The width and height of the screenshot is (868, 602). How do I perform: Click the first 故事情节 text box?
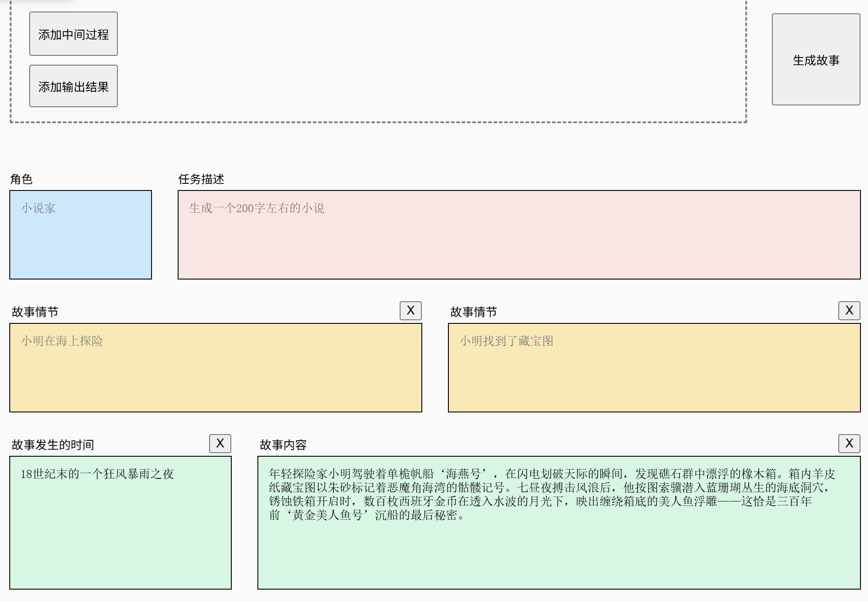coord(216,368)
